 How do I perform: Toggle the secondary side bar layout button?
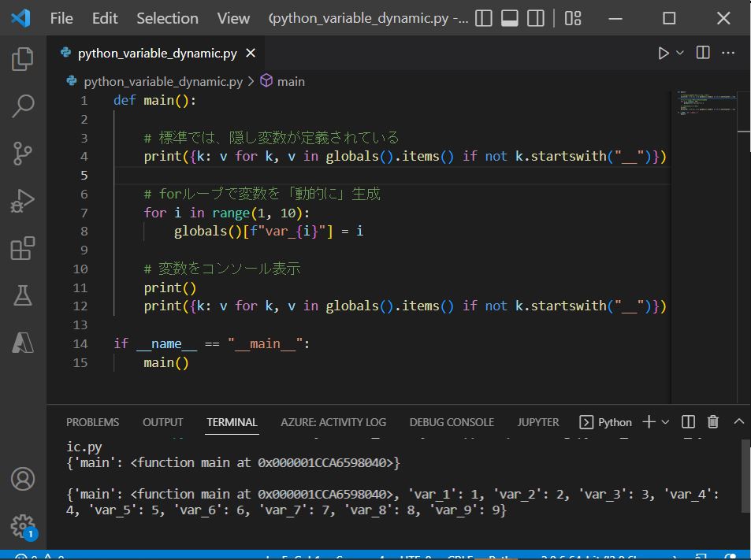(x=535, y=18)
